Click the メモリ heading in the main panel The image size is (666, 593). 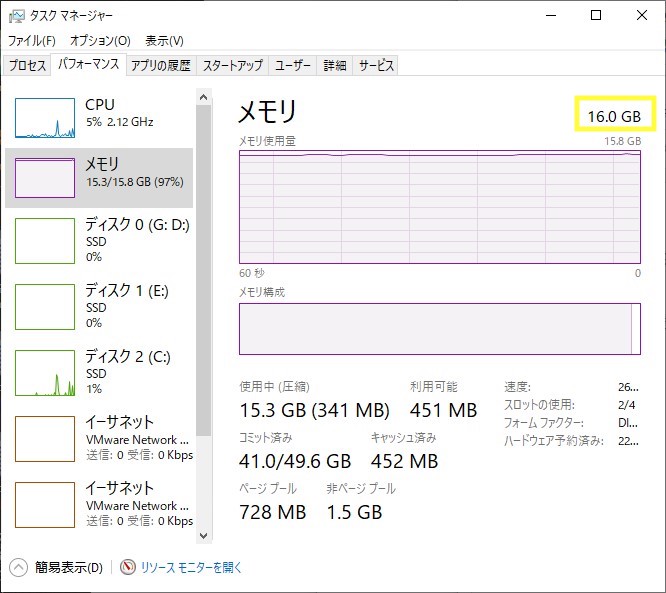[267, 111]
